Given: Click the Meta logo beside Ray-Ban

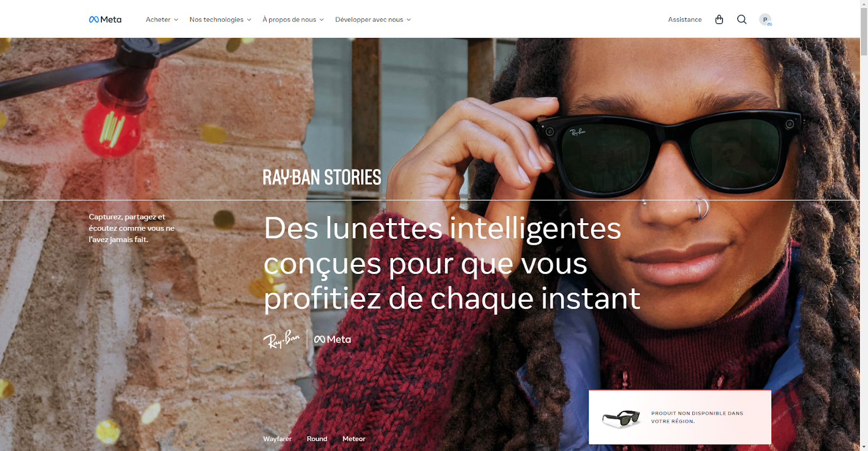Looking at the screenshot, I should point(333,339).
